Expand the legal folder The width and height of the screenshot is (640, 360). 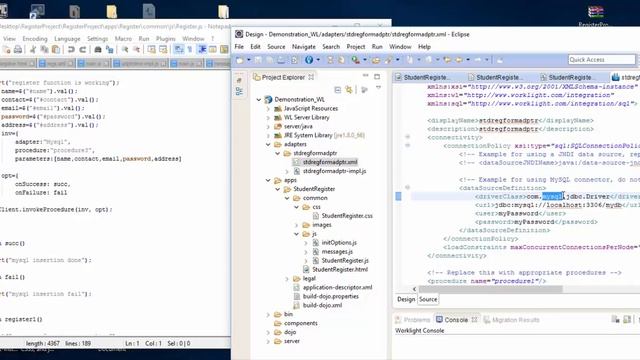[287, 279]
